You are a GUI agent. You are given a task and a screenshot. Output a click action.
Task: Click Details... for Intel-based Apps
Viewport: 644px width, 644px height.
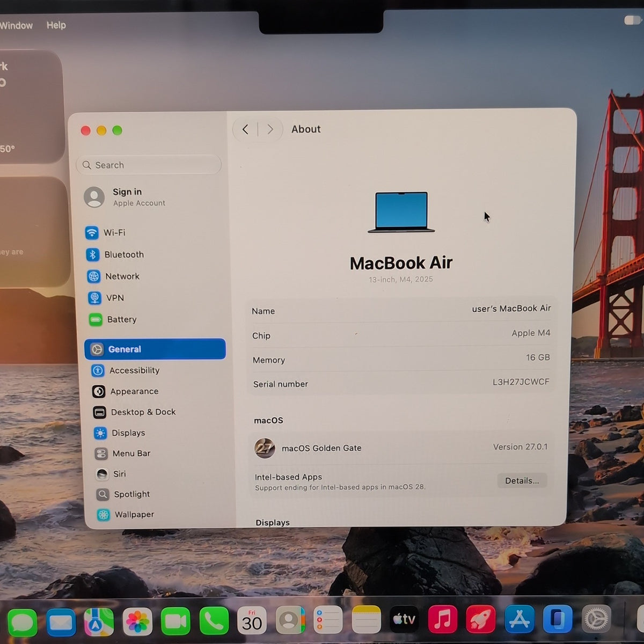pos(522,480)
